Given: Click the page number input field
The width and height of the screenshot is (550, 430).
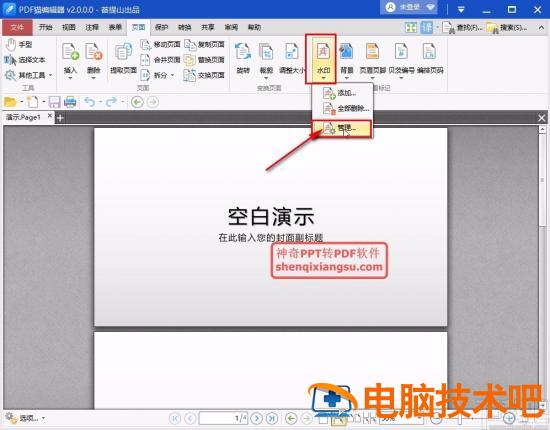Looking at the screenshot, I should [223, 418].
